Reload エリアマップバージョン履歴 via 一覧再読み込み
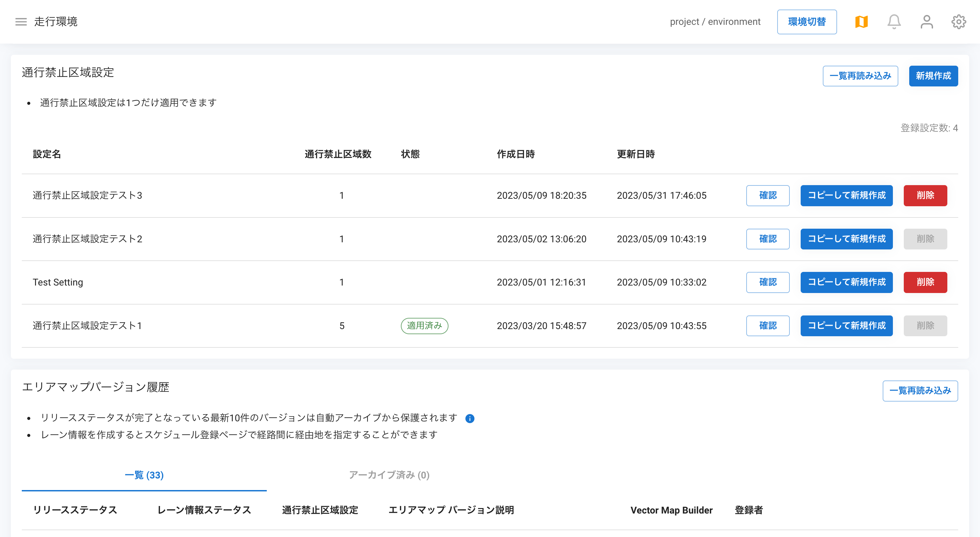Viewport: 980px width, 537px height. click(x=920, y=390)
